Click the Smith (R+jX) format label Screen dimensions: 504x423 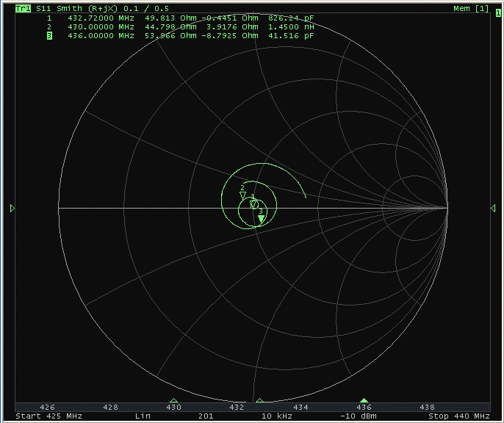click(x=87, y=9)
